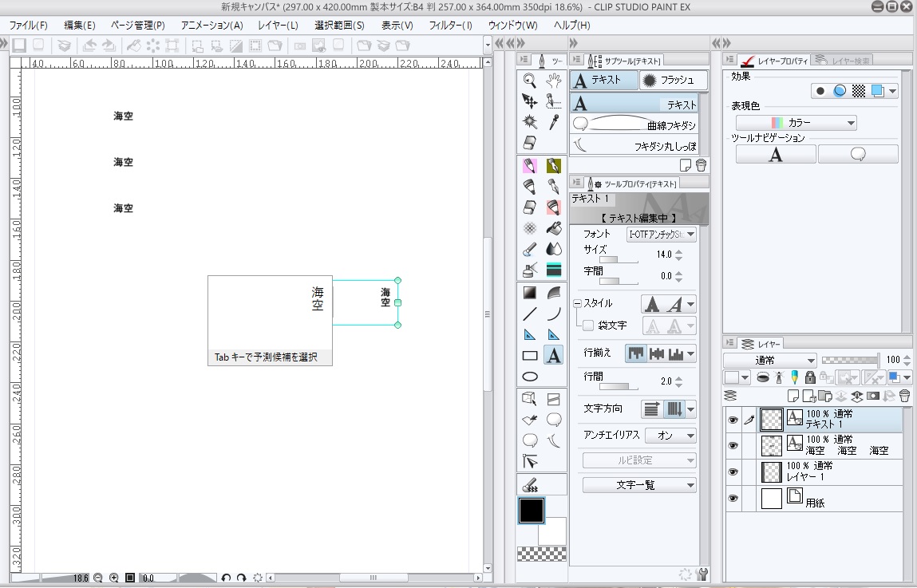The image size is (917, 588).
Task: Open the フィルター menu
Action: (x=450, y=26)
